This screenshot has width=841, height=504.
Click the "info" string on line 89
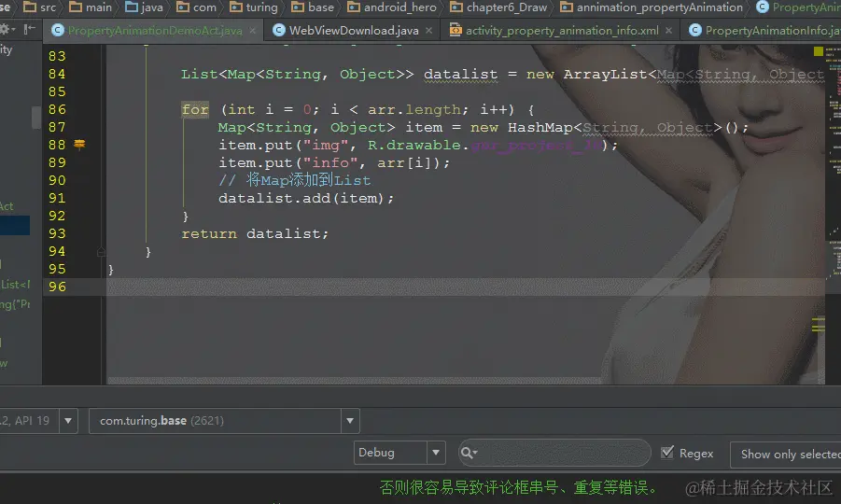pos(330,162)
